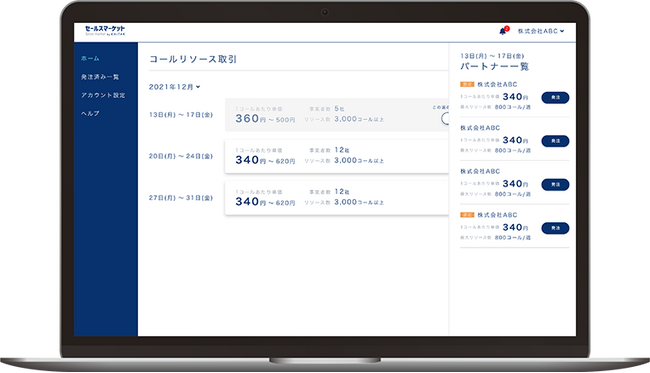Screen dimensions: 650x373
Task: Open the notification bell icon
Action: coord(503,31)
